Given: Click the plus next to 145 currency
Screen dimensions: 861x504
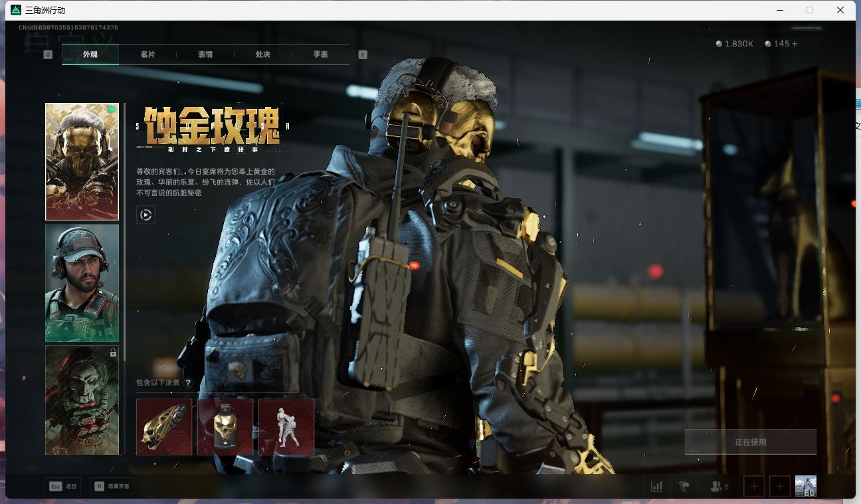Looking at the screenshot, I should 795,44.
